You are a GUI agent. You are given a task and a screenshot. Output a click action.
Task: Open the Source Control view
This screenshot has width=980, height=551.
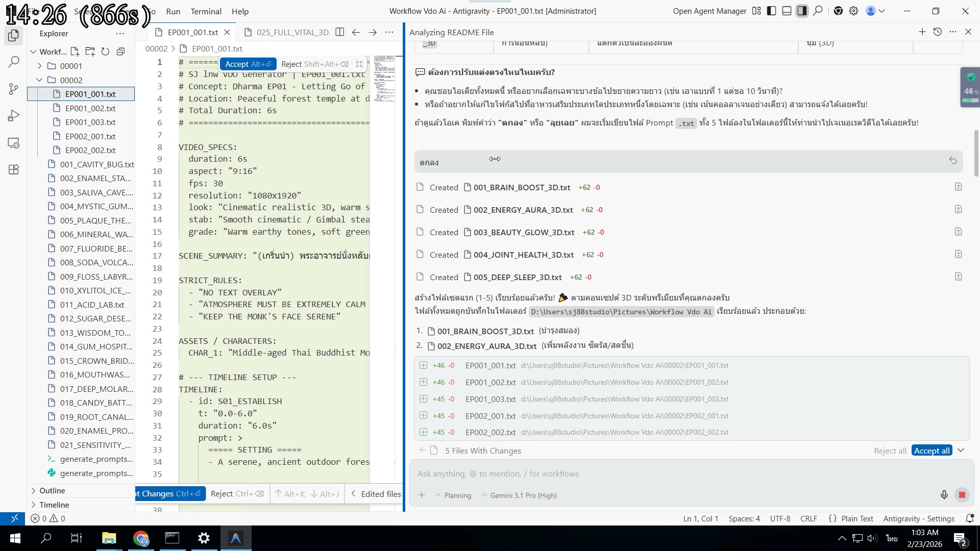tap(14, 89)
